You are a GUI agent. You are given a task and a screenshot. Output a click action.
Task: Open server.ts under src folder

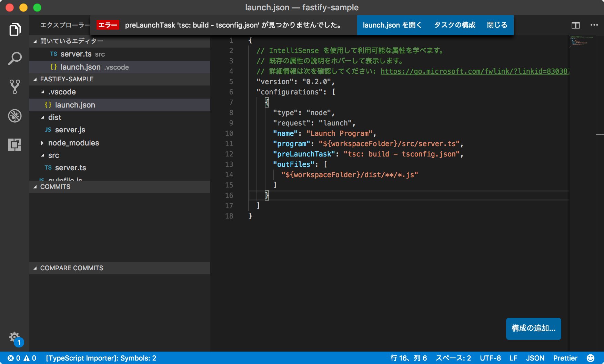pyautogui.click(x=120, y=168)
